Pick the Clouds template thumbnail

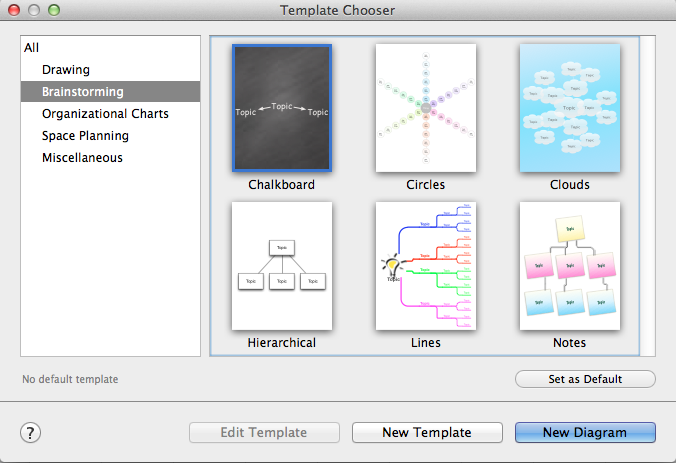pos(569,108)
